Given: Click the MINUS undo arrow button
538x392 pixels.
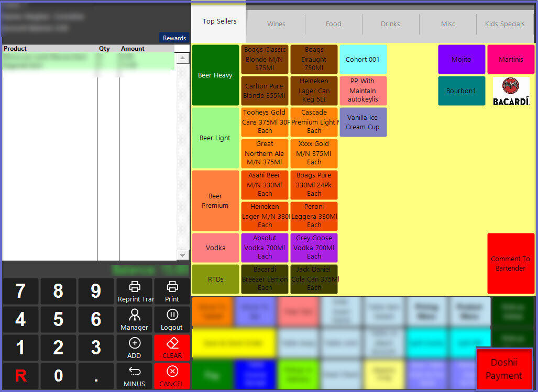Looking at the screenshot, I should point(134,376).
